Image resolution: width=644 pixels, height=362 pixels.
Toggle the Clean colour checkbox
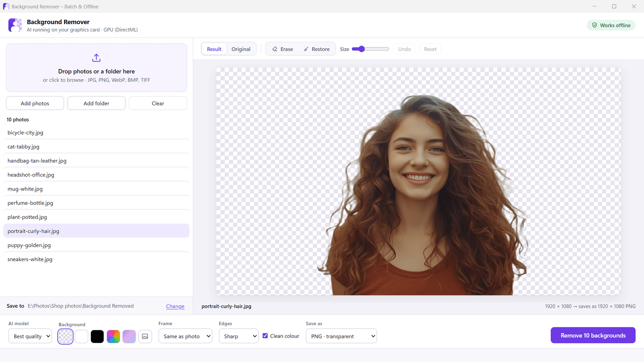[x=265, y=336]
